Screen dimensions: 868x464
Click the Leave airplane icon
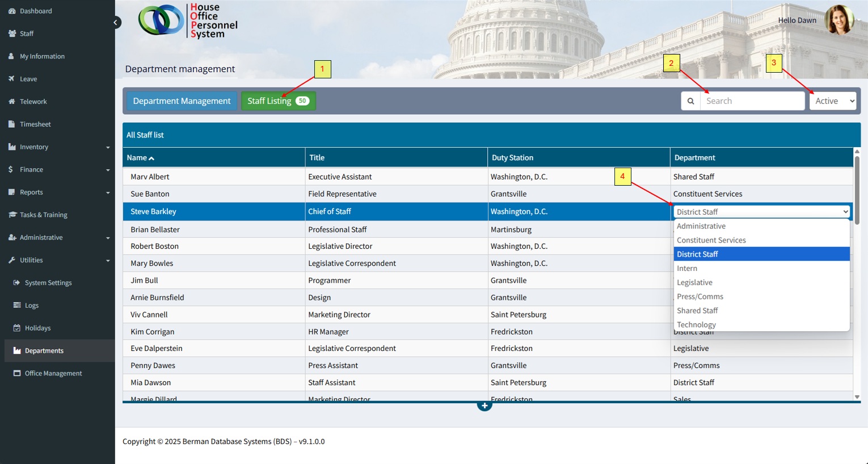click(x=12, y=79)
